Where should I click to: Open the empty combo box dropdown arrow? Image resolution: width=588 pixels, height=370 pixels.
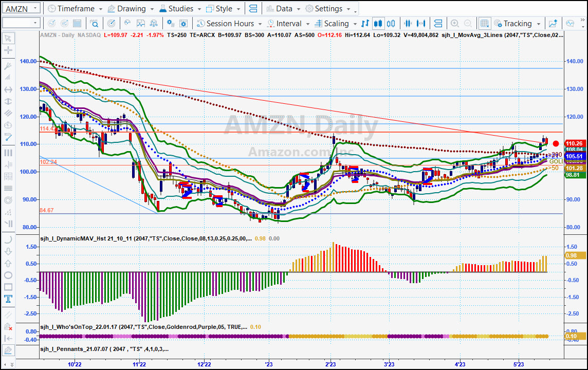click(35, 23)
